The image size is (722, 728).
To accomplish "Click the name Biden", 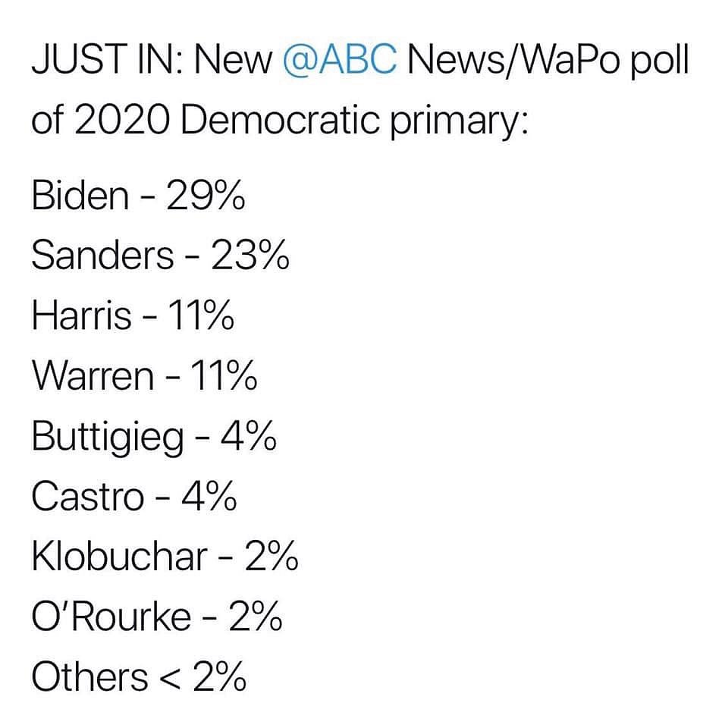I will [80, 196].
